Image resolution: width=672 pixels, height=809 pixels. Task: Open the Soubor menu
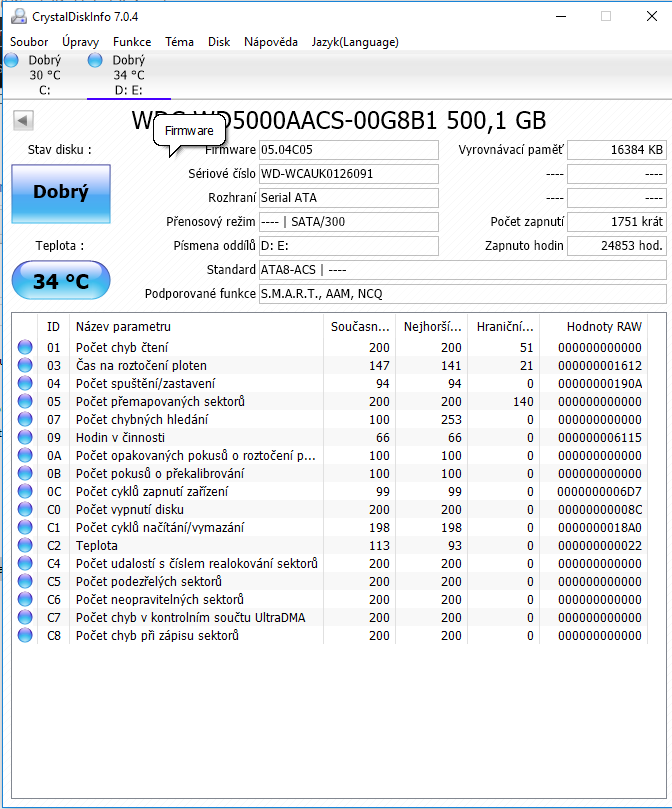(29, 42)
